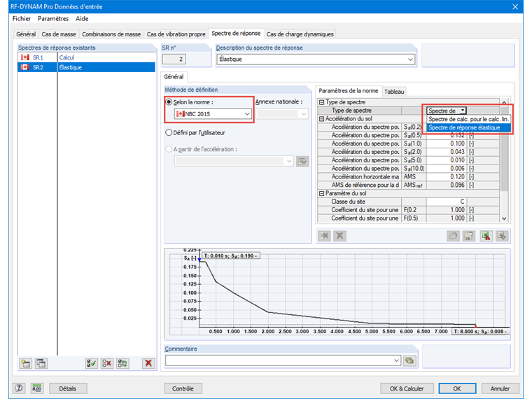Click the insert row icon under parameters
532x399 pixels.
pos(324,235)
